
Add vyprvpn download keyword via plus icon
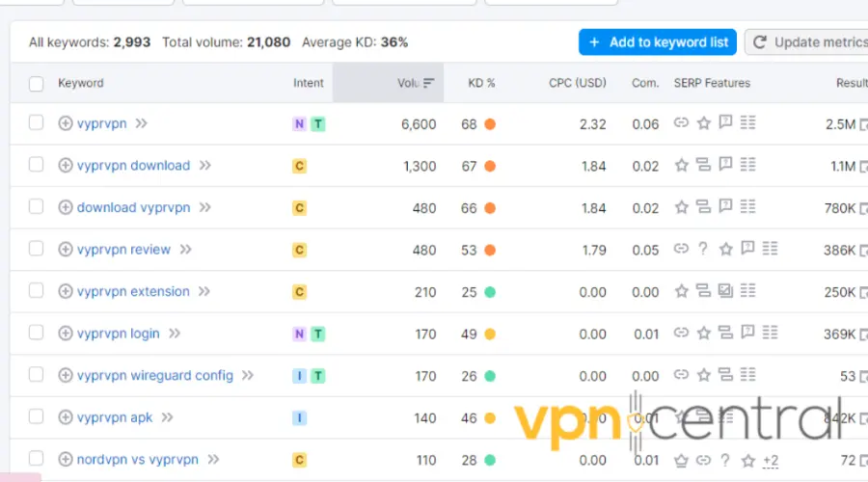[x=66, y=166]
